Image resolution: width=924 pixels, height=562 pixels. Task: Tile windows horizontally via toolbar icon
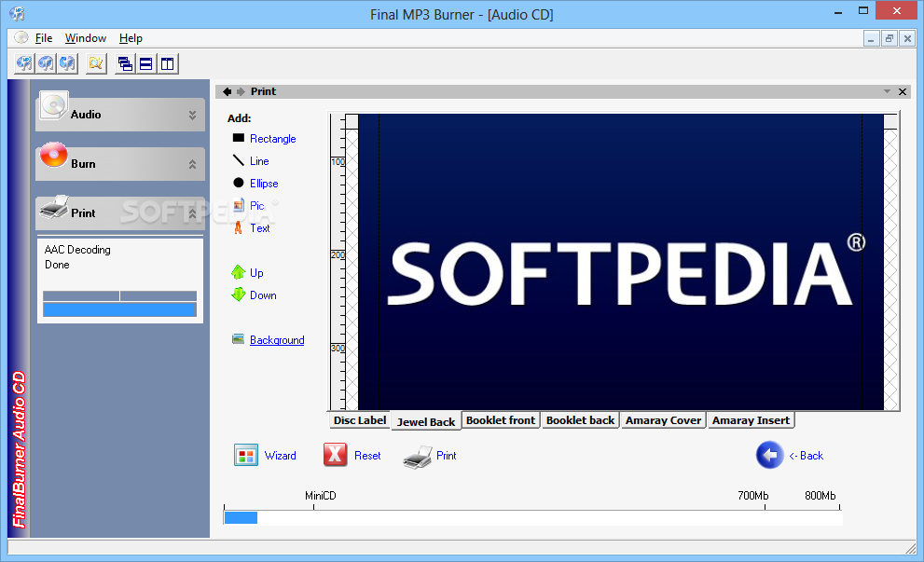click(146, 63)
